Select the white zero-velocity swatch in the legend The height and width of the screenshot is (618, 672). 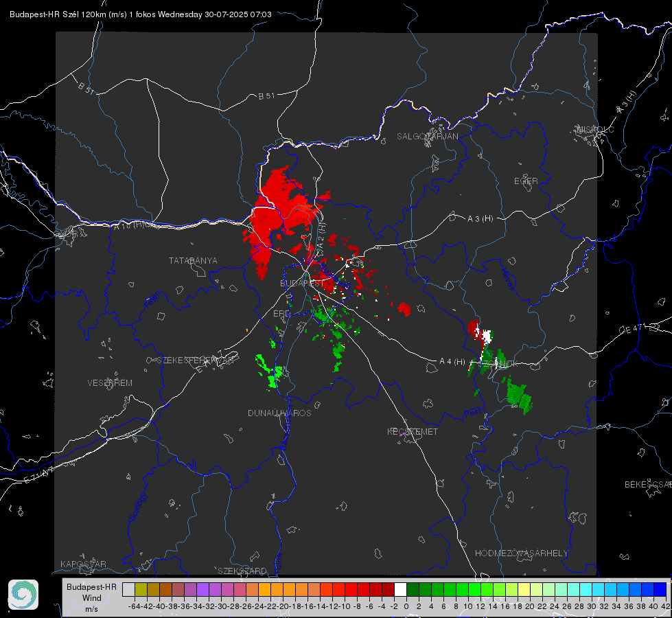pos(400,589)
